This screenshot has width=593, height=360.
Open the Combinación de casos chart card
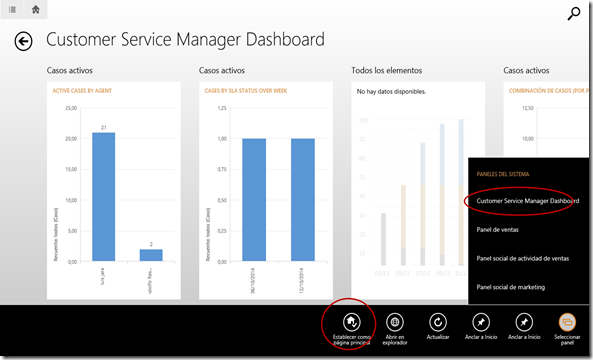tap(546, 119)
